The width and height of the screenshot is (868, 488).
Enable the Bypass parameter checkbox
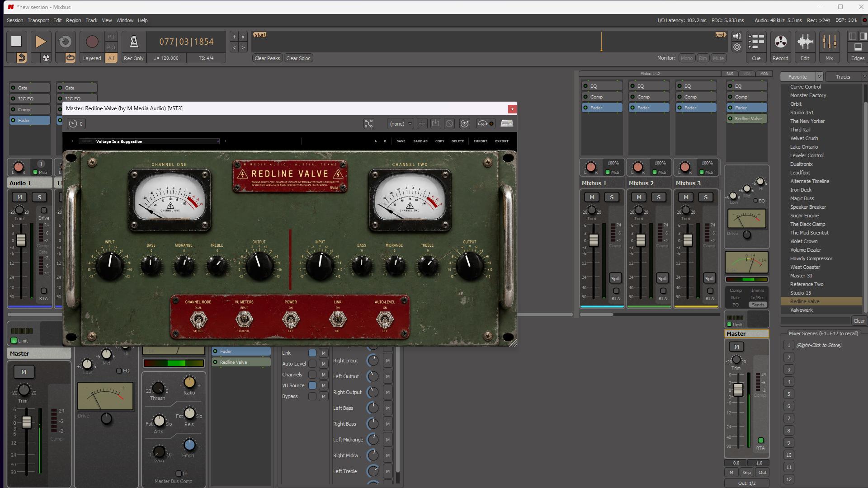312,396
